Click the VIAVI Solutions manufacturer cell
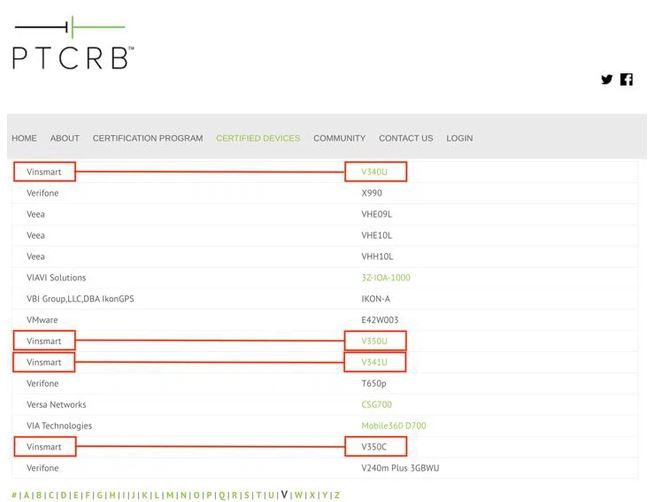The width and height of the screenshot is (654, 502). coord(56,278)
